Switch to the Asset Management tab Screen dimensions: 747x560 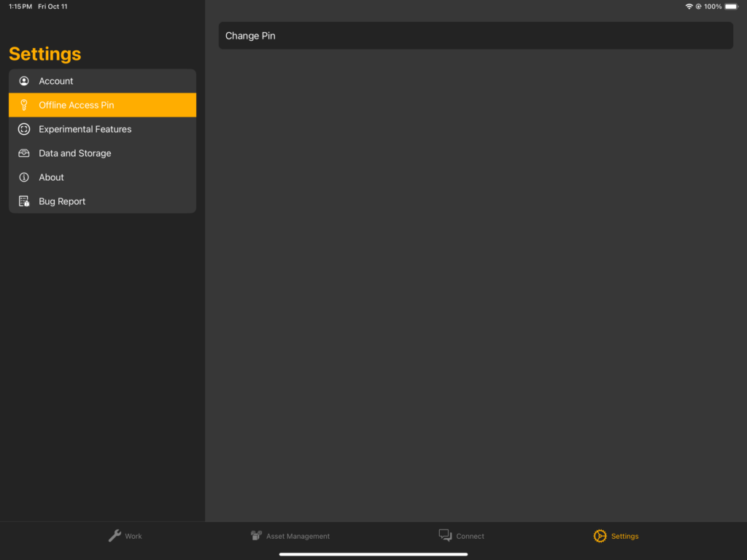pyautogui.click(x=290, y=535)
